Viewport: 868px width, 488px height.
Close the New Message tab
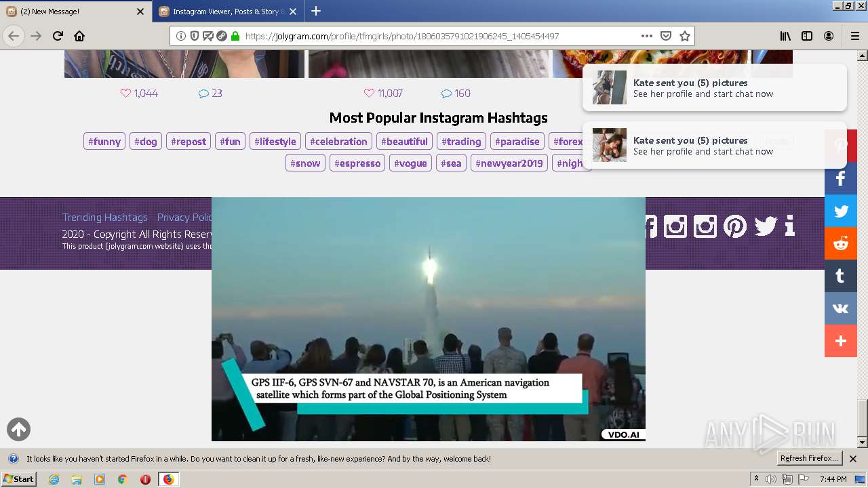point(140,12)
